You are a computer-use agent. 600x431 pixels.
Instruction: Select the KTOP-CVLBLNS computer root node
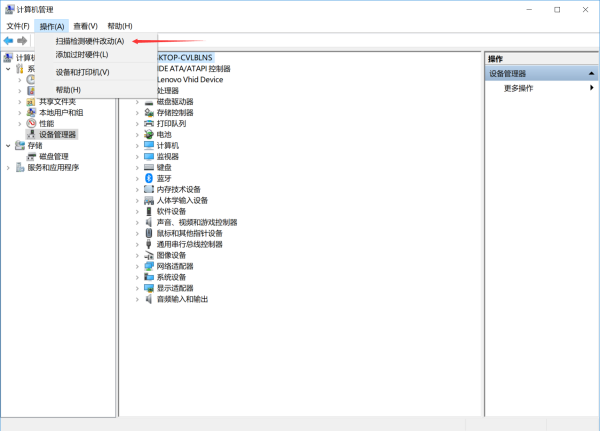(x=185, y=58)
